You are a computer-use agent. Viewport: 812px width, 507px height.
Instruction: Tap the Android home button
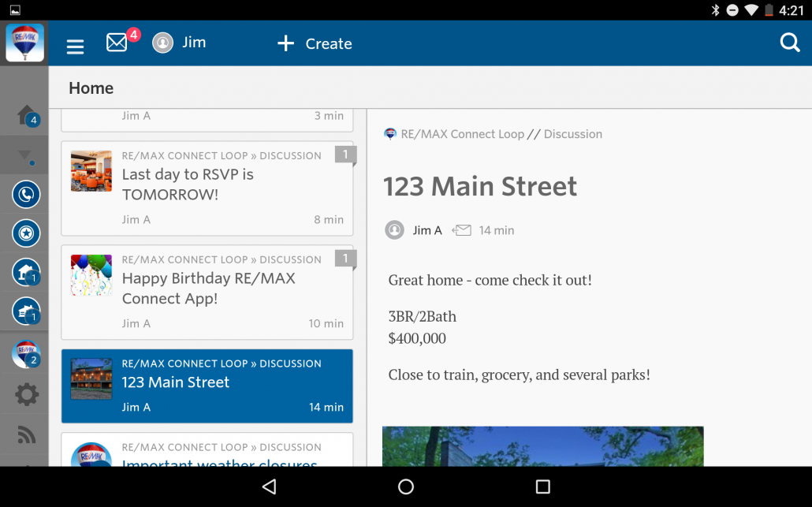pyautogui.click(x=406, y=486)
